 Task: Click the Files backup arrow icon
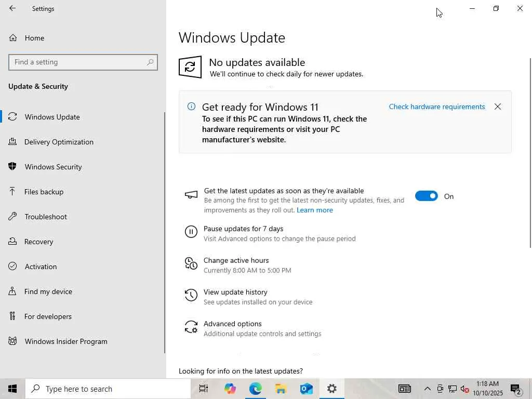(12, 191)
